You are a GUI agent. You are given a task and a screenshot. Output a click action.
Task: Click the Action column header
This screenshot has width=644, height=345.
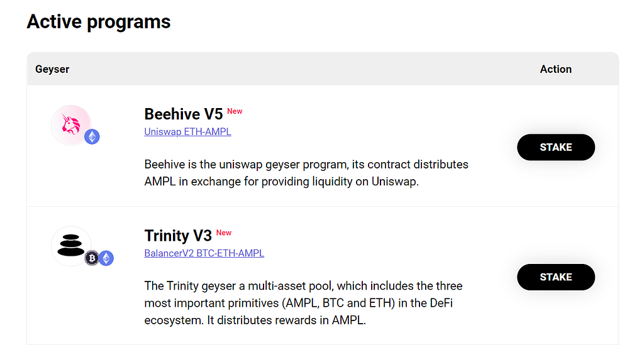point(556,69)
